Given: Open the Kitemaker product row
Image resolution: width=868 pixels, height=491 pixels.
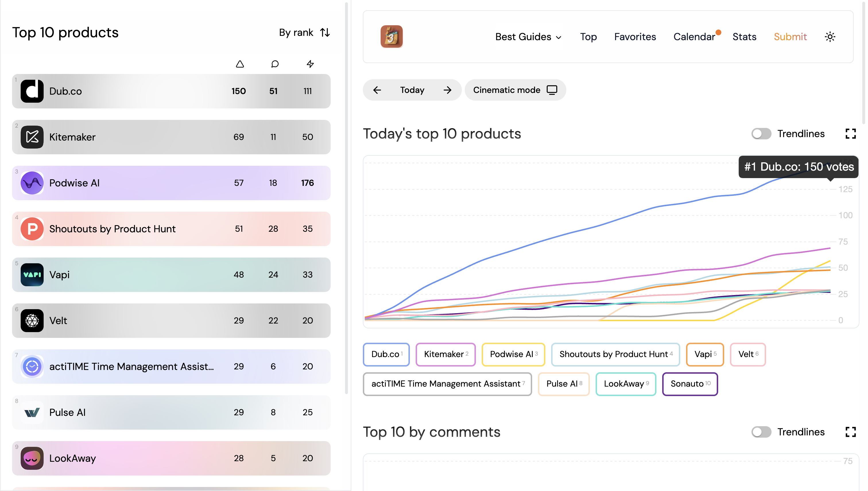Looking at the screenshot, I should 171,137.
